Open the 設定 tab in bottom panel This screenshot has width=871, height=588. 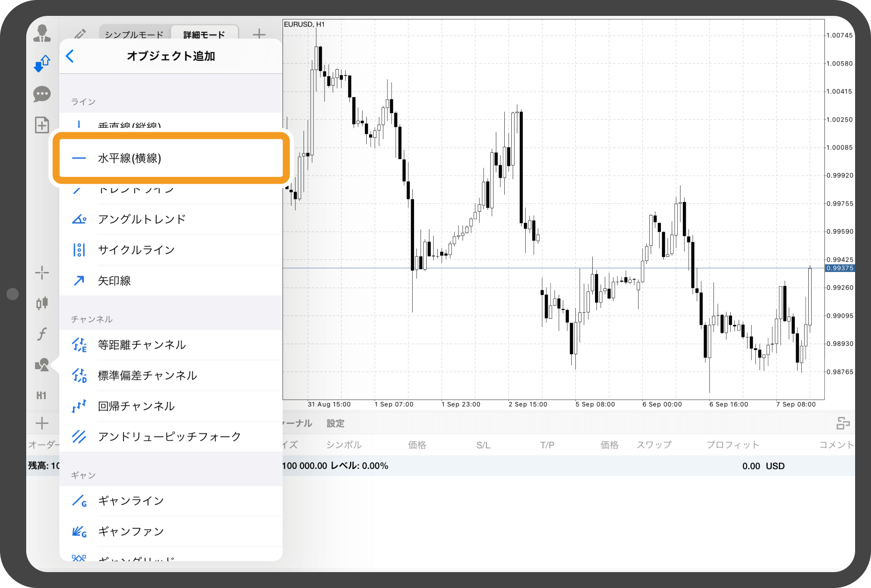(x=335, y=423)
